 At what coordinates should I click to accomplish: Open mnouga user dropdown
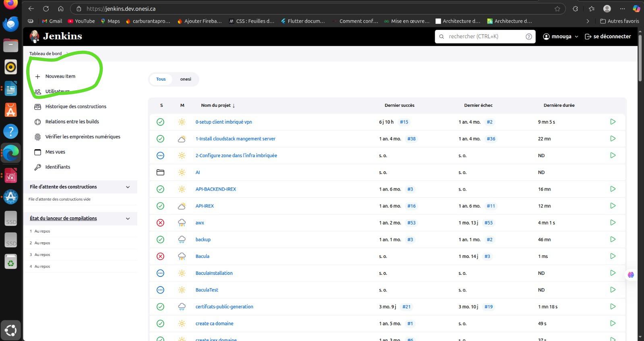[561, 36]
